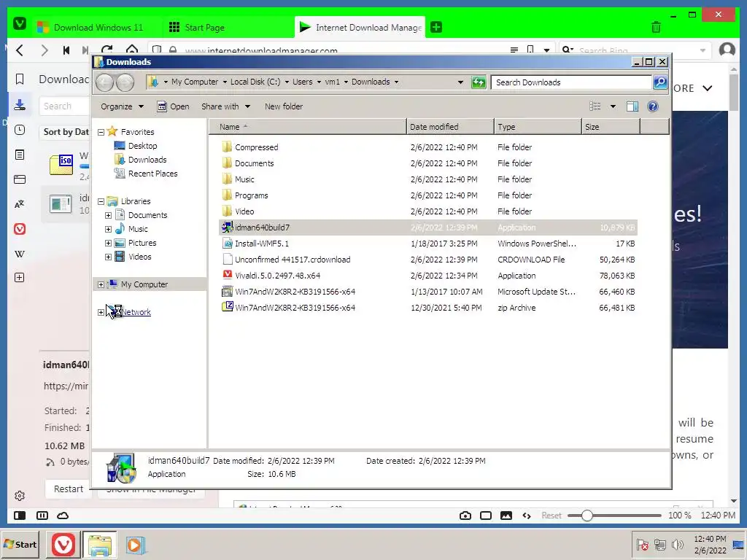Click the Restart download button
The height and width of the screenshot is (560, 747).
[68, 489]
